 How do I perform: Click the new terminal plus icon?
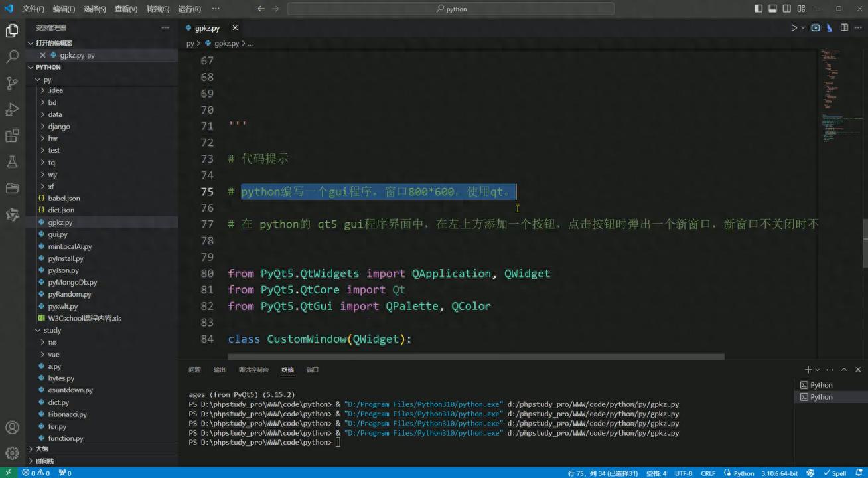tap(808, 370)
